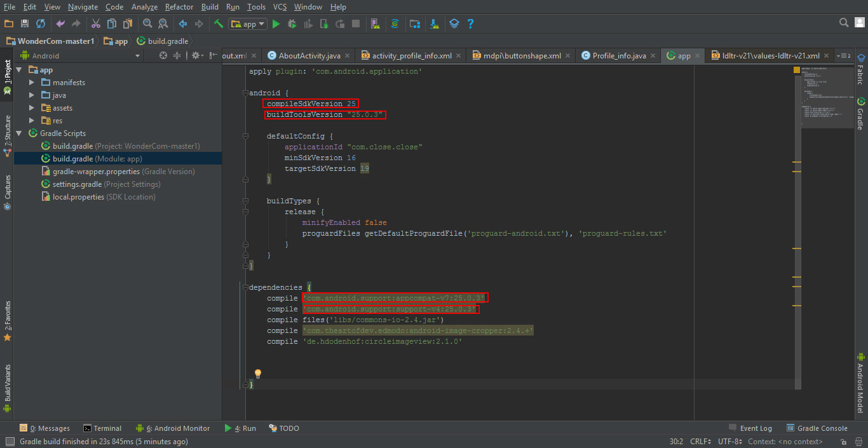Switch to the activity_profile_info.xml tab
The height and width of the screenshot is (448, 868).
coord(412,56)
